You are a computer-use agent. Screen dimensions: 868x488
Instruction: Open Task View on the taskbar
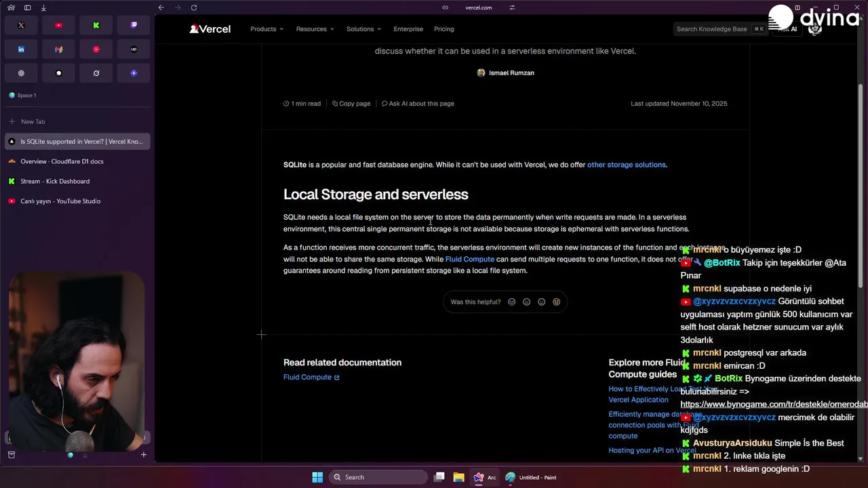[x=439, y=477]
